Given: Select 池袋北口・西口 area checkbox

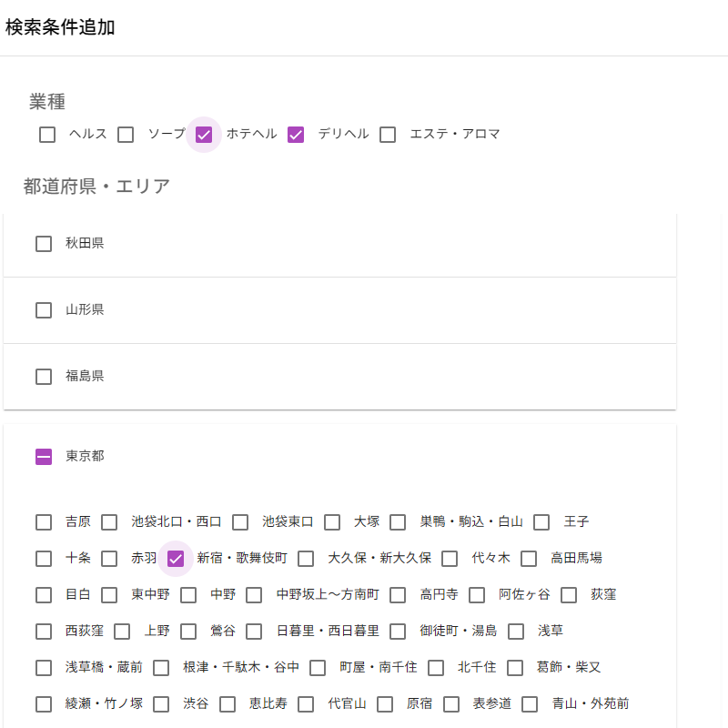Looking at the screenshot, I should (109, 522).
